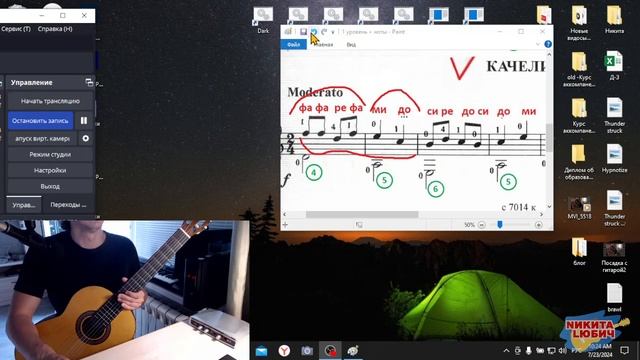Open the Справка (H) menu in OBS
This screenshot has width=640, height=360.
pyautogui.click(x=55, y=29)
